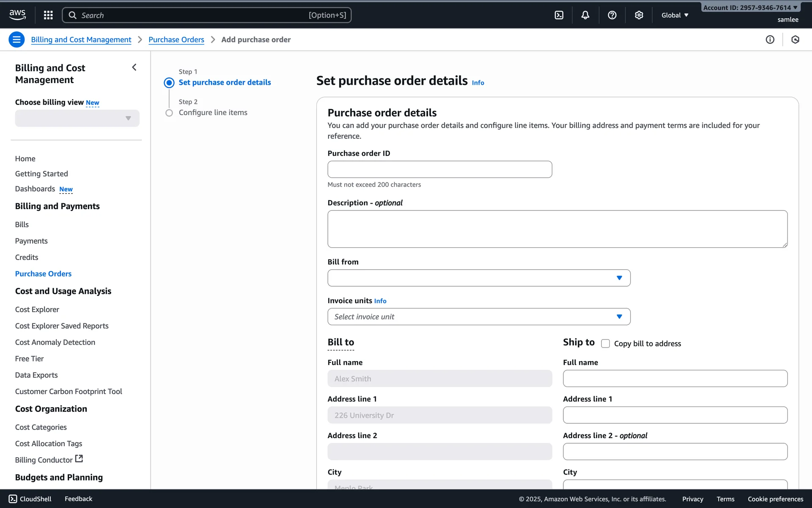Viewport: 812px width, 508px height.
Task: Open the Global region selector
Action: pyautogui.click(x=675, y=15)
